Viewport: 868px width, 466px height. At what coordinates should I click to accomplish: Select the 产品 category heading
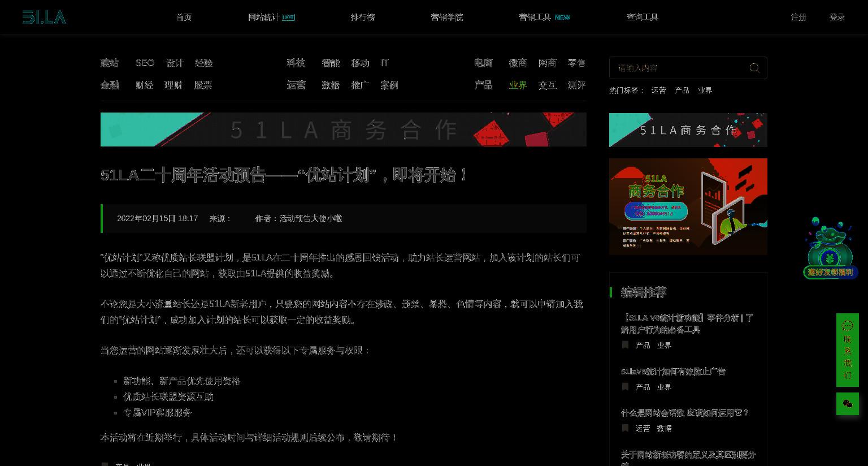coord(484,85)
